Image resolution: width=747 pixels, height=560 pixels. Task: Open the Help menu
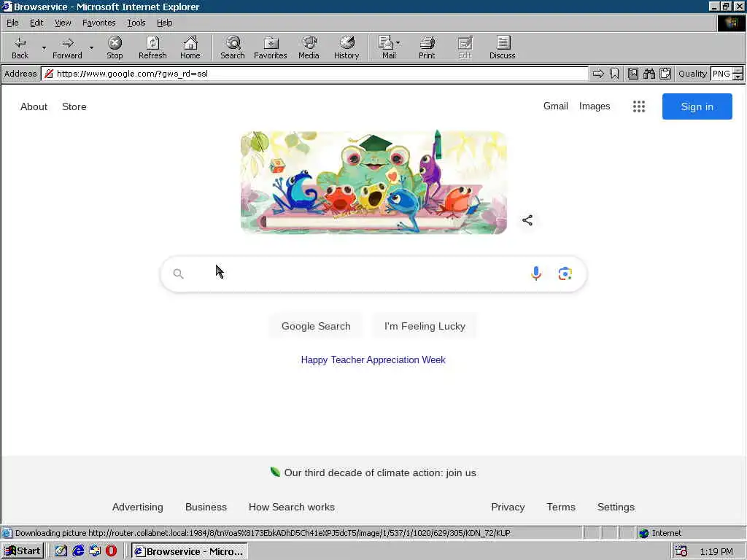(164, 23)
